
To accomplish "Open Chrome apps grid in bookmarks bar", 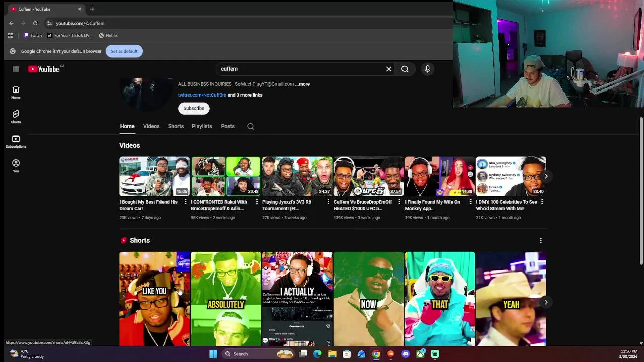I will [x=11, y=36].
